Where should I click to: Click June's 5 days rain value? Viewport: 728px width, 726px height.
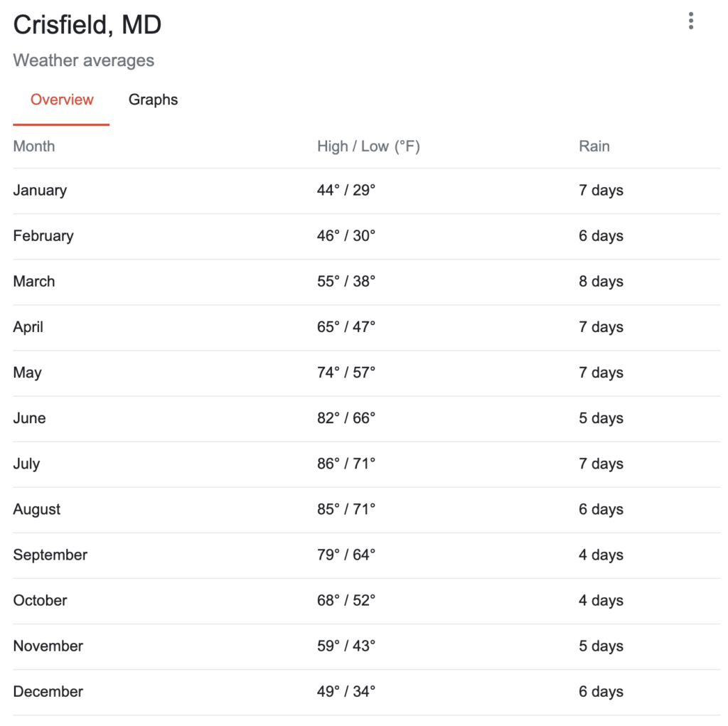tap(601, 418)
